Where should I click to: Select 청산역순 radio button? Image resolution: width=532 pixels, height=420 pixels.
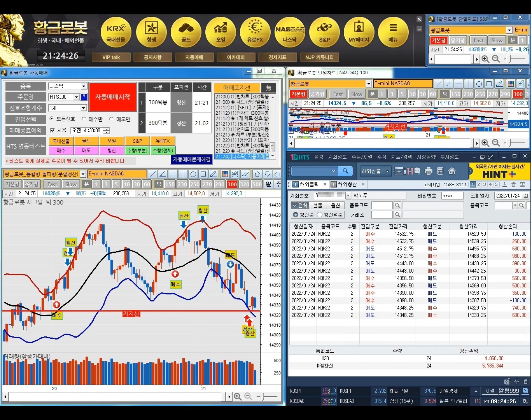(320, 215)
